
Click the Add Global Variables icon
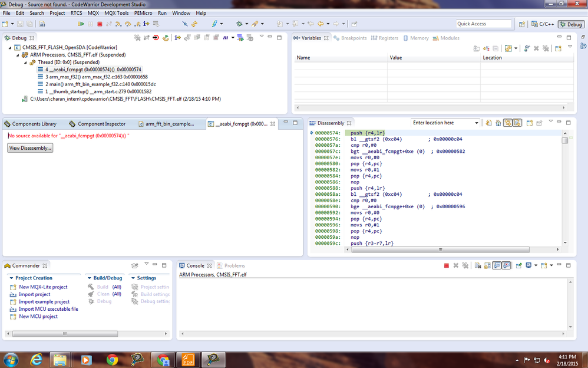(x=527, y=48)
